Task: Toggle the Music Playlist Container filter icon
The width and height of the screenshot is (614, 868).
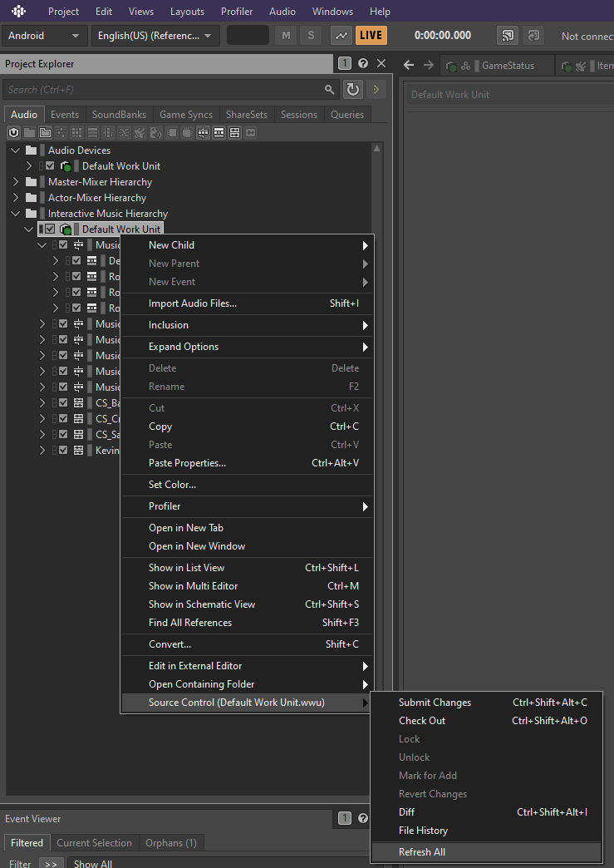Action: (x=219, y=133)
